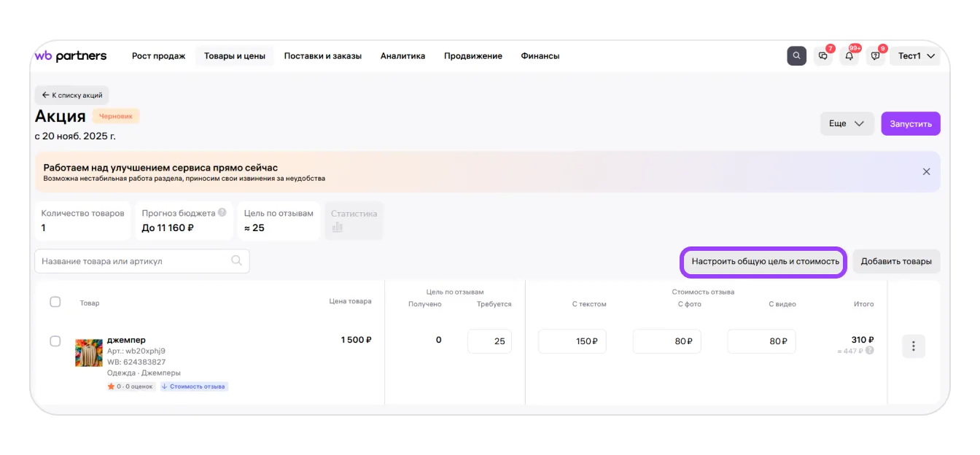Screen dimensions: 980x455
Task: Open the Товары и цены menu
Action: [234, 56]
